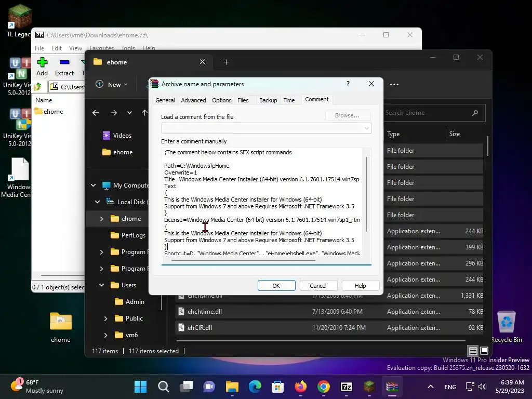Switch to the Files tab
This screenshot has width=532, height=399.
(x=243, y=100)
